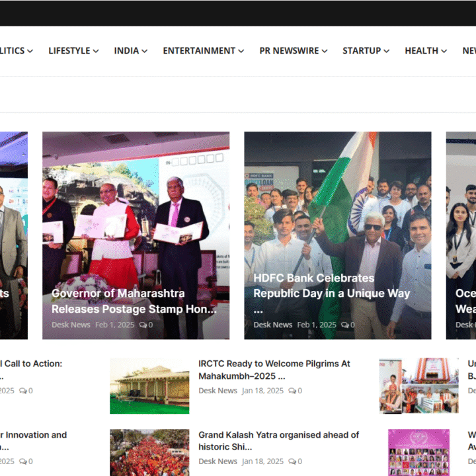476x476 pixels.
Task: Click comment icon on Governor of Maharashtra article
Action: [x=143, y=325]
